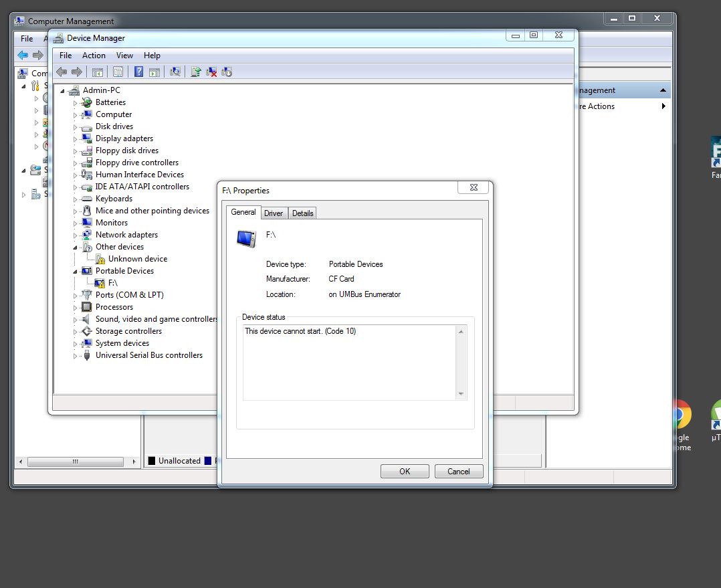Switch to the Details tab
The image size is (721, 588).
click(302, 213)
